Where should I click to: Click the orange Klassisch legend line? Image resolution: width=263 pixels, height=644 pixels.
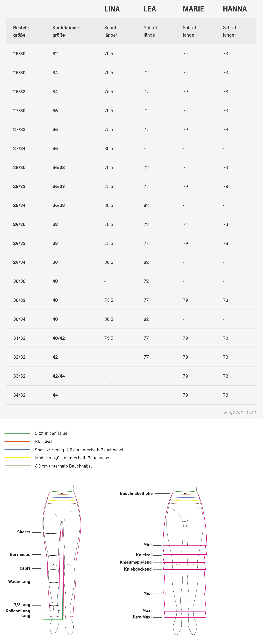(17, 442)
